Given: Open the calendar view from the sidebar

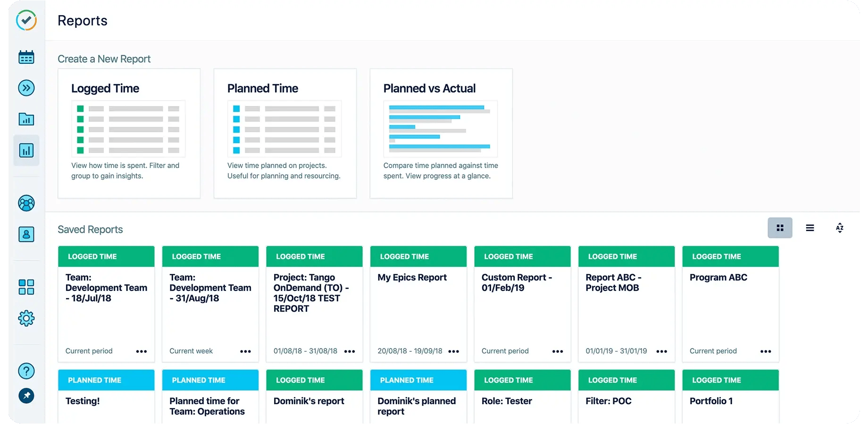Looking at the screenshot, I should coord(26,57).
